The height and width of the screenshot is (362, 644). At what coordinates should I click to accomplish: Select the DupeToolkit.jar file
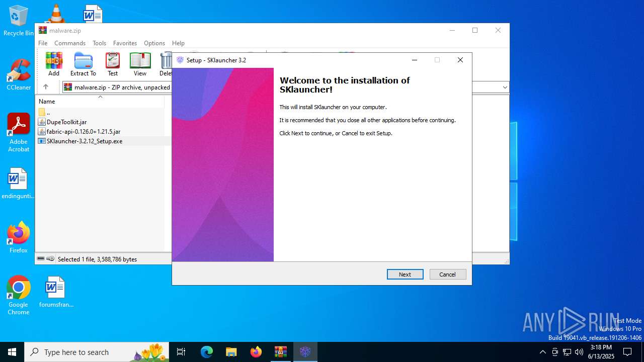pyautogui.click(x=66, y=122)
